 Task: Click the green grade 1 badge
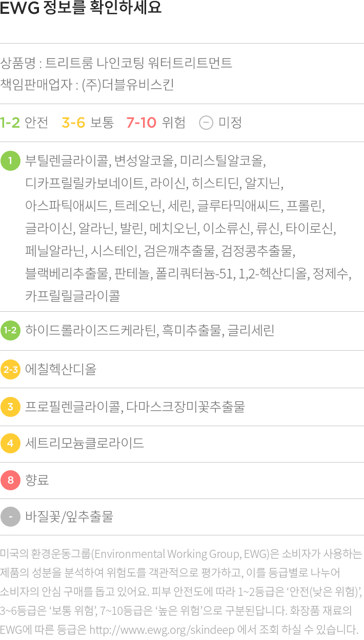tap(10, 161)
